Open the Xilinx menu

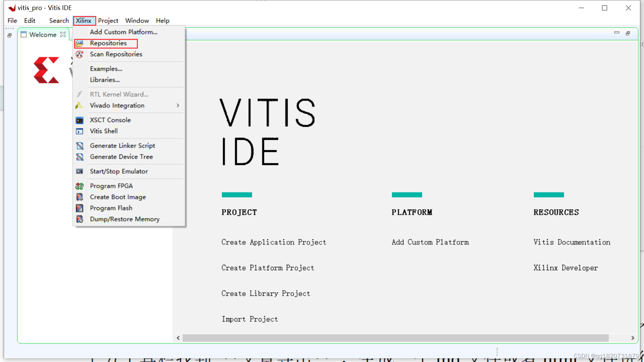click(x=84, y=21)
